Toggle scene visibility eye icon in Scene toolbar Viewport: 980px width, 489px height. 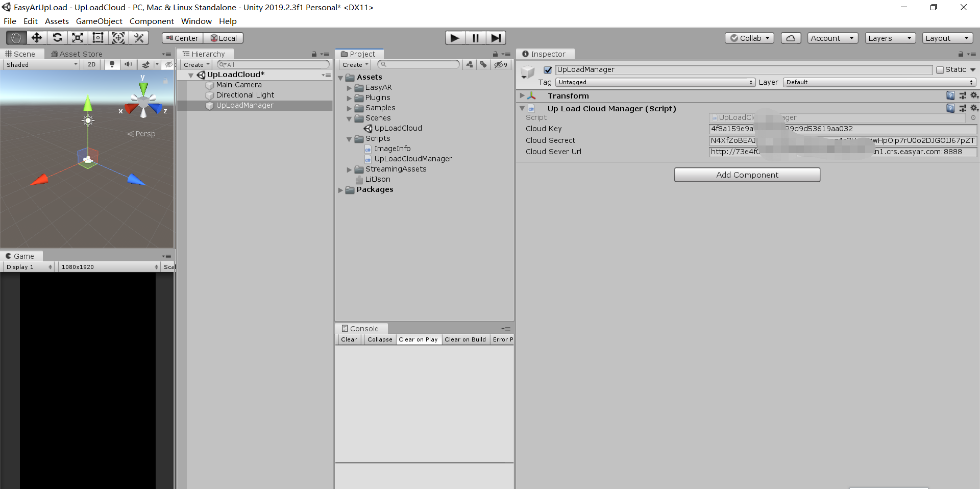click(168, 65)
